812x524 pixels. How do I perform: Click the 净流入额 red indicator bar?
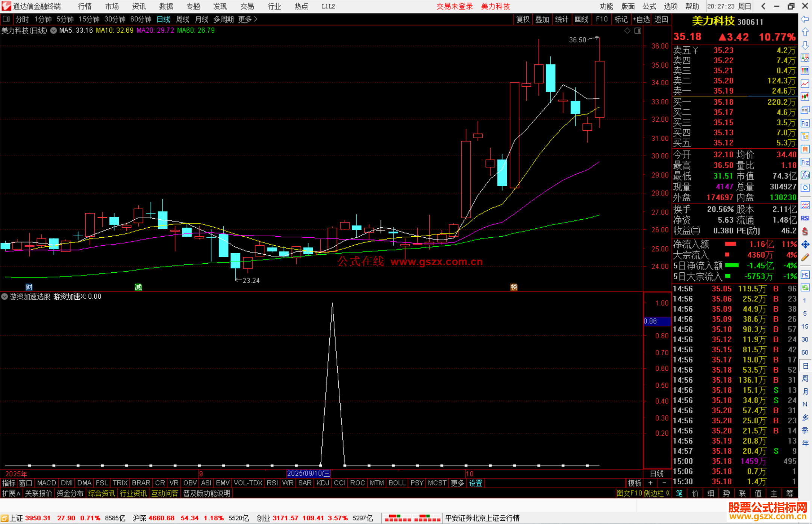(x=730, y=244)
